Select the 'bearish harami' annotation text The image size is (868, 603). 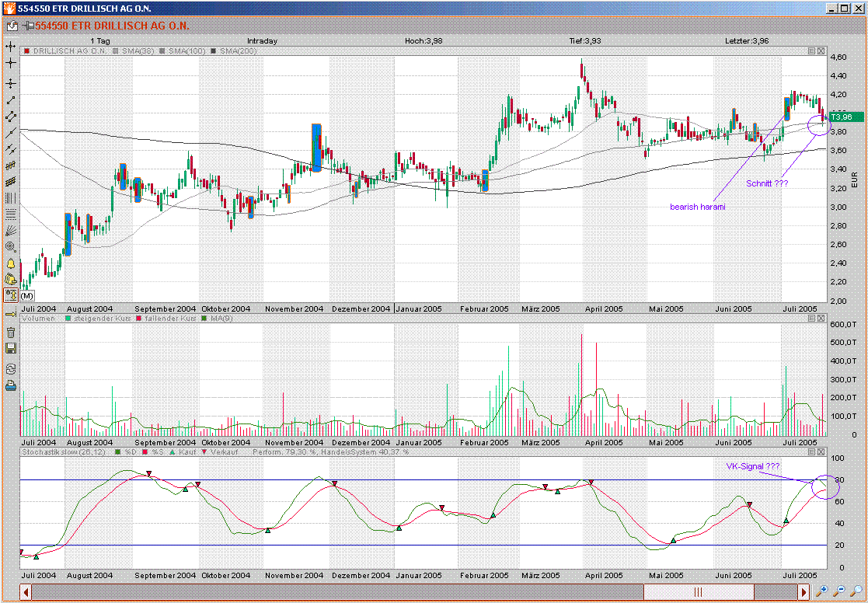coord(698,207)
